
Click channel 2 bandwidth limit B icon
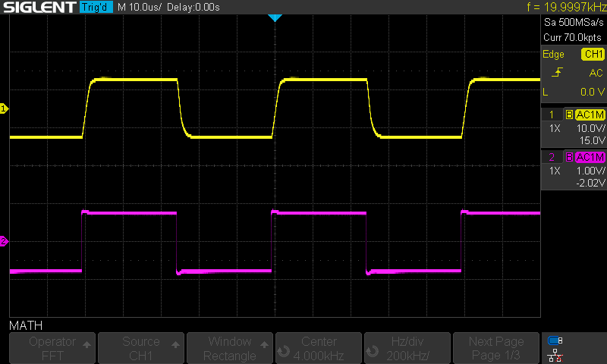(569, 157)
